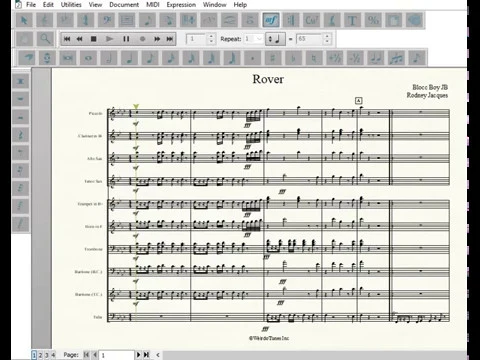Click the tempo value field showing 65
The width and height of the screenshot is (480, 360).
(309, 39)
